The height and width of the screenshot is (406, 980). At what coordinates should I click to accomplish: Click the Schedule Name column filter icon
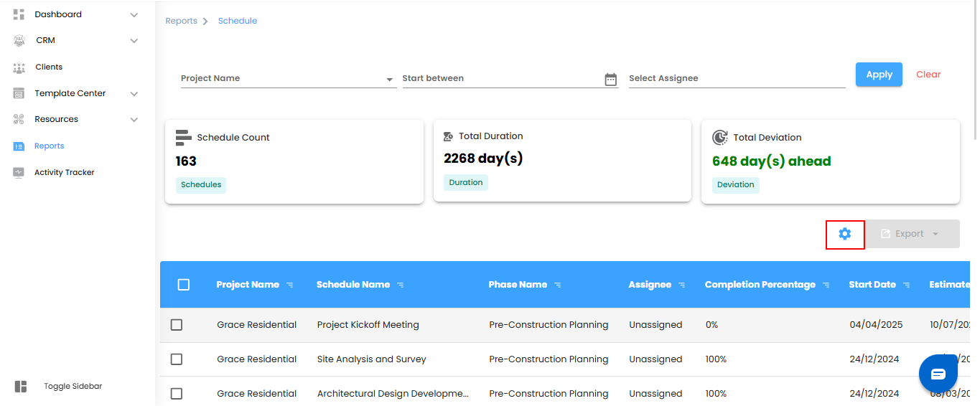point(401,285)
